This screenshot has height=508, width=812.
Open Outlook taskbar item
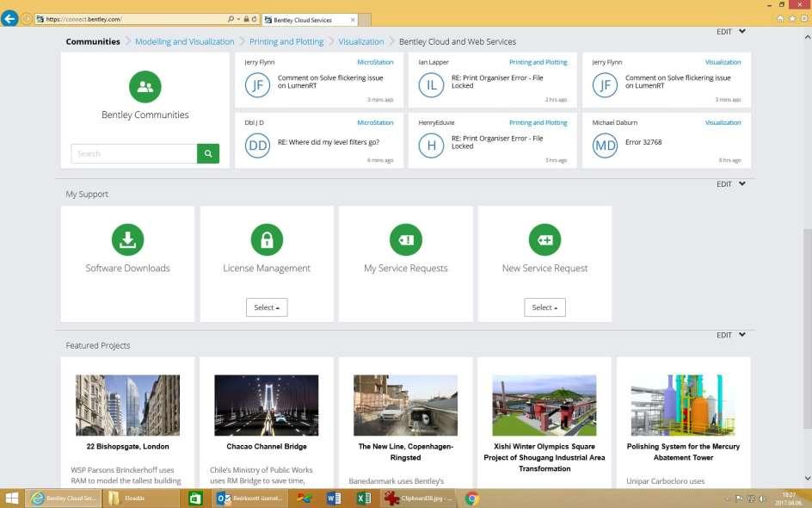click(x=250, y=499)
